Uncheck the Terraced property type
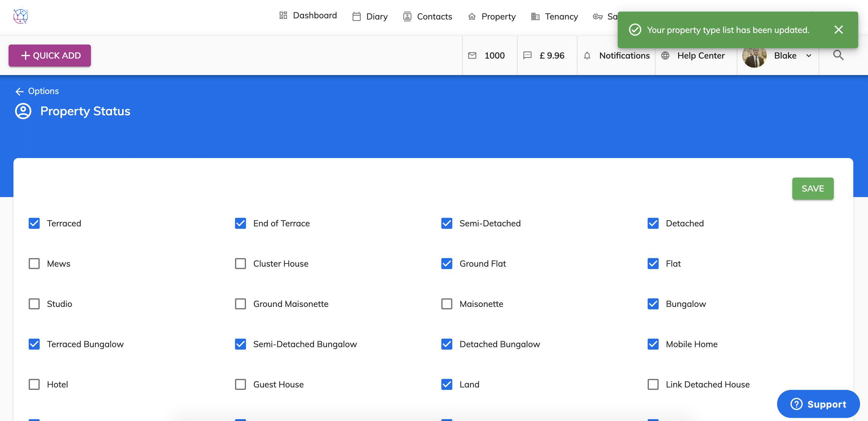 [34, 223]
